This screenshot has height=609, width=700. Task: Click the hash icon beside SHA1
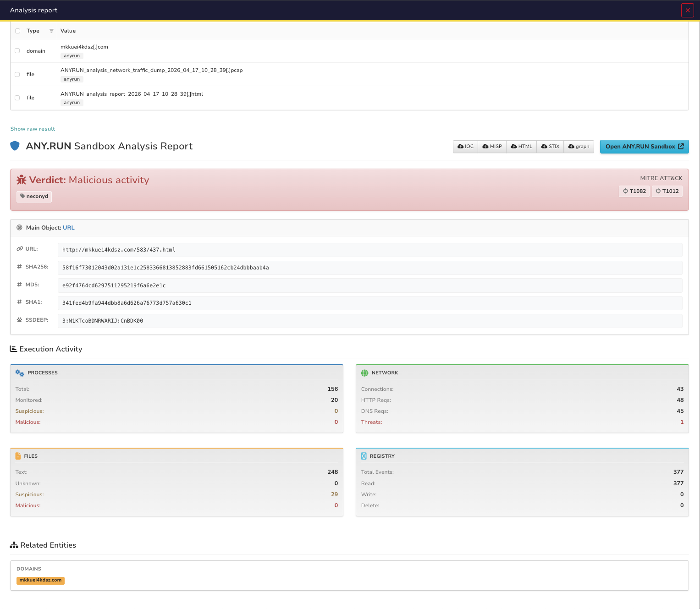click(19, 302)
